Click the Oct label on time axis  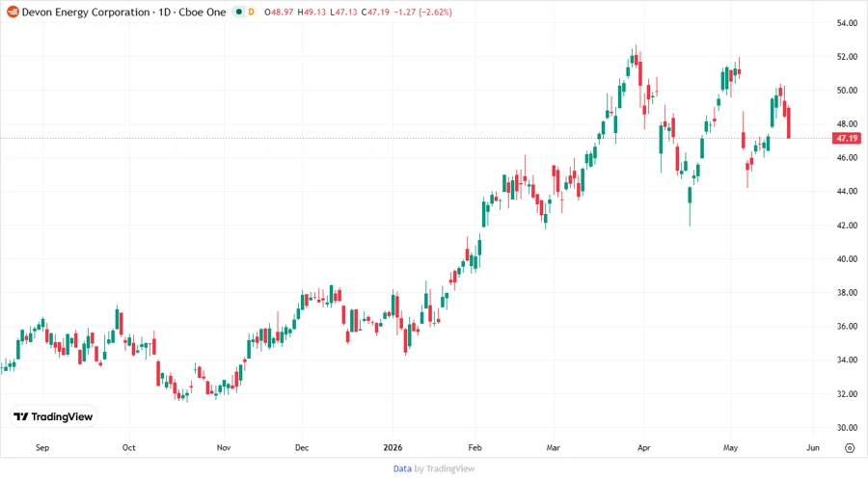click(x=129, y=448)
